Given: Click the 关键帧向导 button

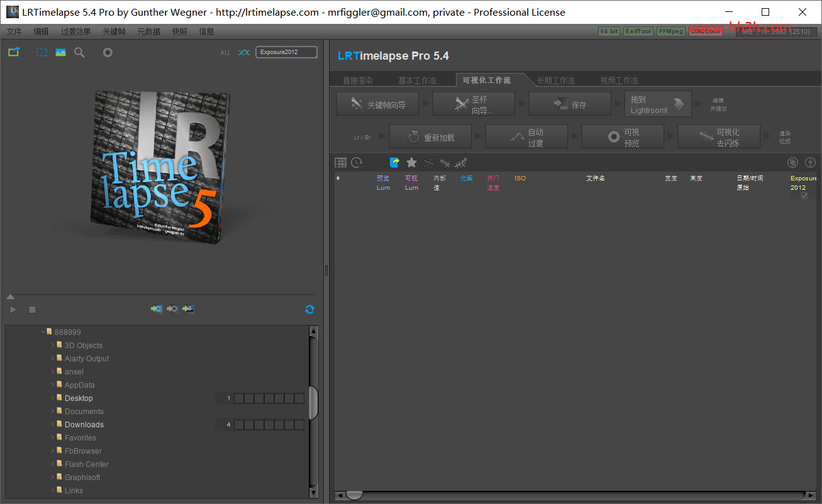Looking at the screenshot, I should [x=377, y=104].
